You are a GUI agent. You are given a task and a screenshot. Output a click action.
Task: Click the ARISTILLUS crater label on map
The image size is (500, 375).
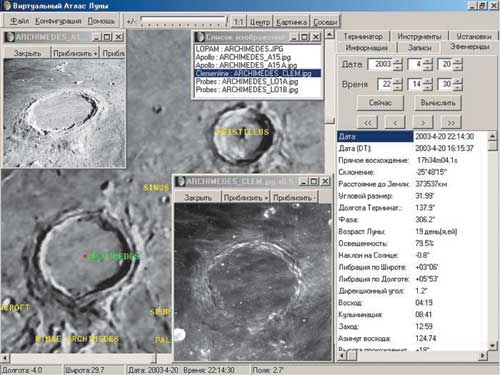(242, 132)
